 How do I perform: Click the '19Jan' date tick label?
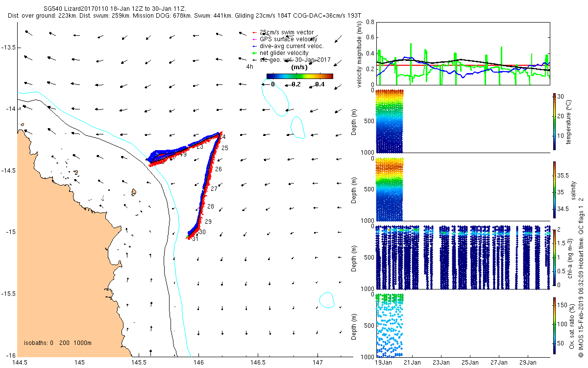click(x=383, y=363)
